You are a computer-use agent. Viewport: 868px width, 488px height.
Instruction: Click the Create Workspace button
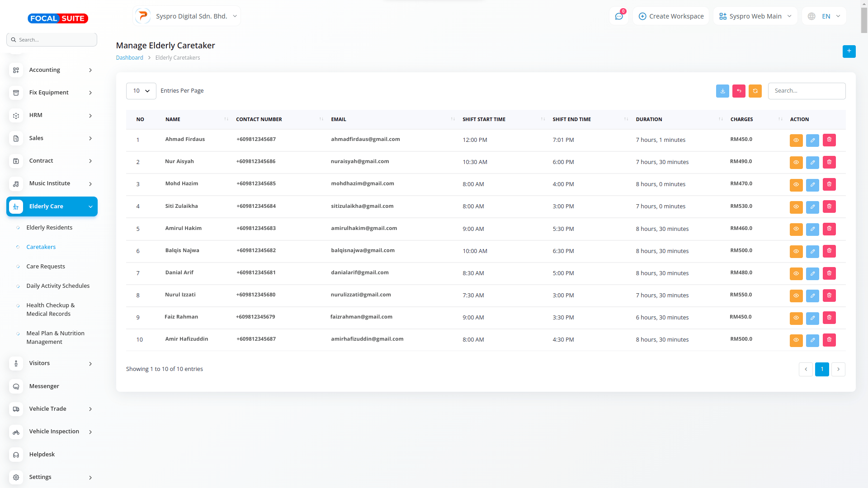(x=671, y=16)
